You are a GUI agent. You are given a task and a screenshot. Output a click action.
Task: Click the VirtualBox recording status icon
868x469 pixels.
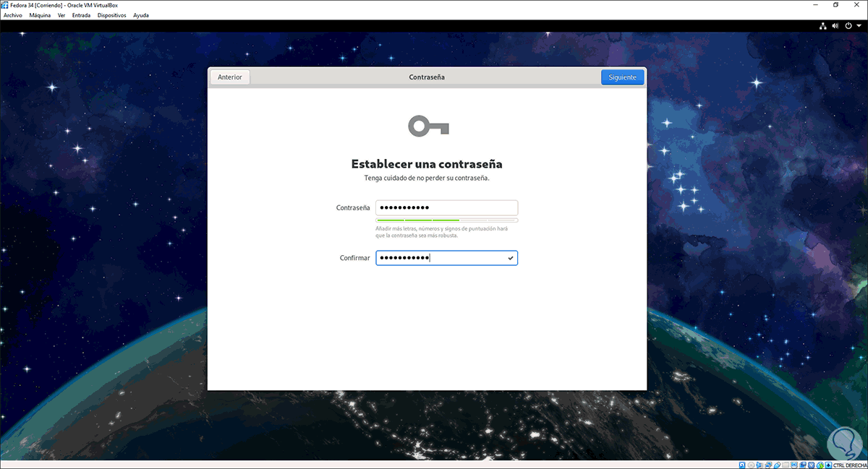[x=802, y=465]
